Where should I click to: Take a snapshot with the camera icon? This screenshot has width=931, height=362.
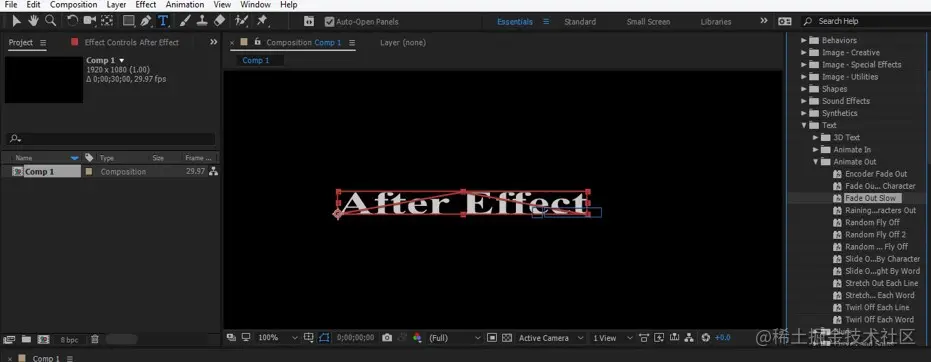387,338
